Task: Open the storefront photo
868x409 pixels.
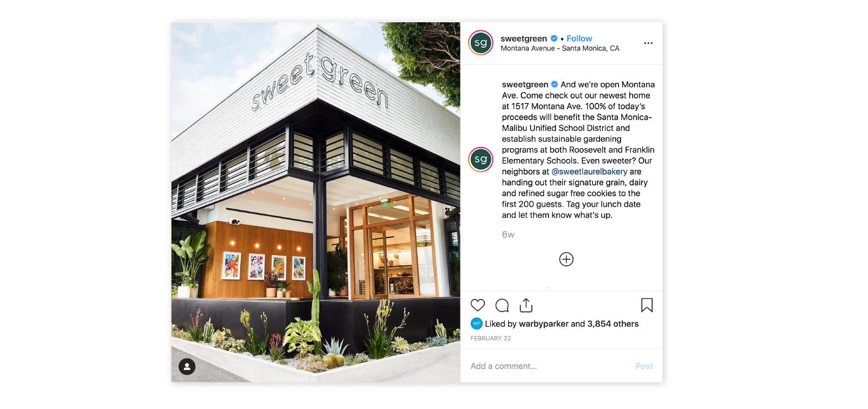Action: [x=316, y=202]
